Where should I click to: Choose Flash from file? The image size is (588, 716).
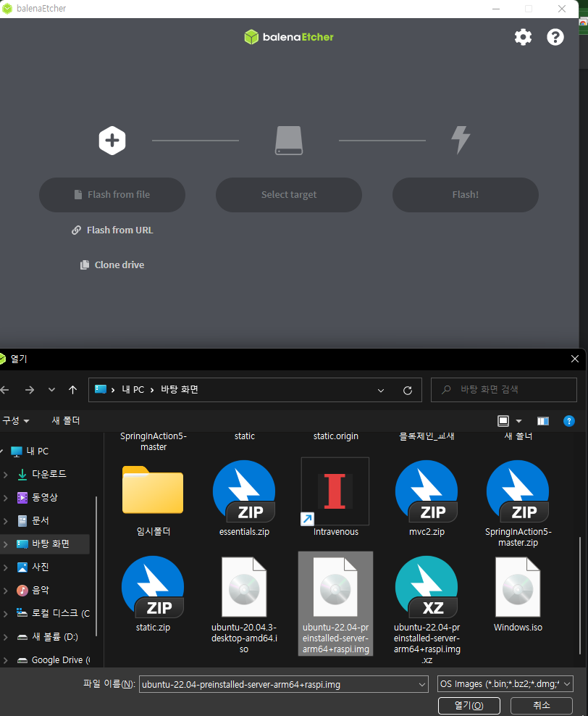pyautogui.click(x=112, y=194)
